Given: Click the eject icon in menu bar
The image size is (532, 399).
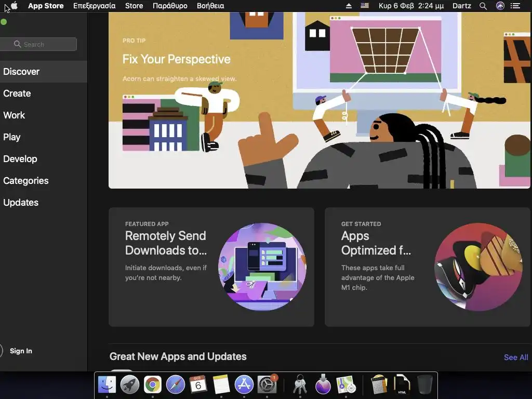Looking at the screenshot, I should point(349,6).
